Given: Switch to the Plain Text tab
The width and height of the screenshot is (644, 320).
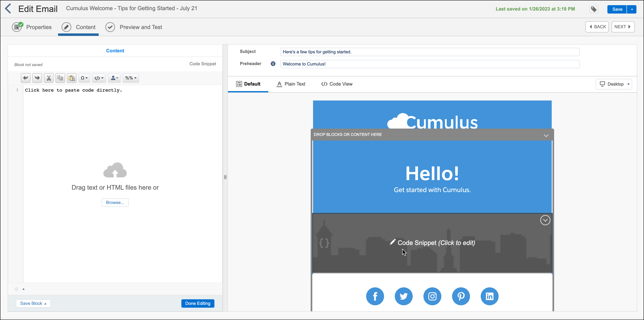Looking at the screenshot, I should pos(291,84).
